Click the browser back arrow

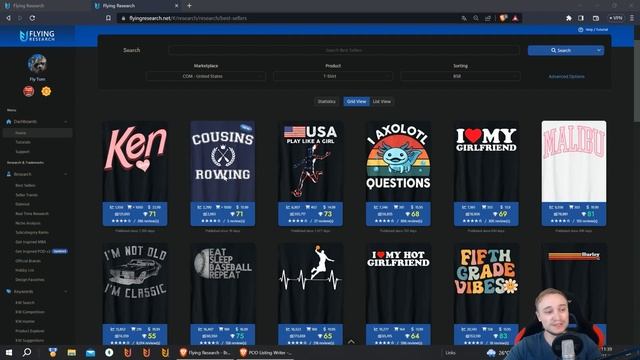tap(8, 18)
